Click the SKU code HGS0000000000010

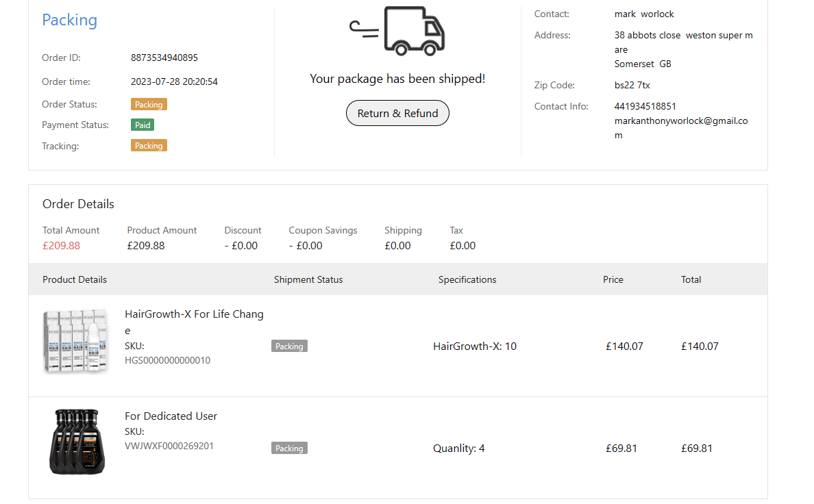coord(167,361)
